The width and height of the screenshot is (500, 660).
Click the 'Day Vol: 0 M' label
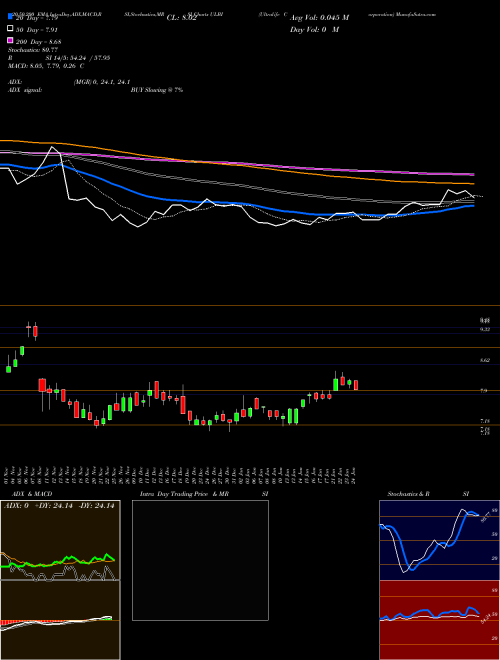pos(314,30)
